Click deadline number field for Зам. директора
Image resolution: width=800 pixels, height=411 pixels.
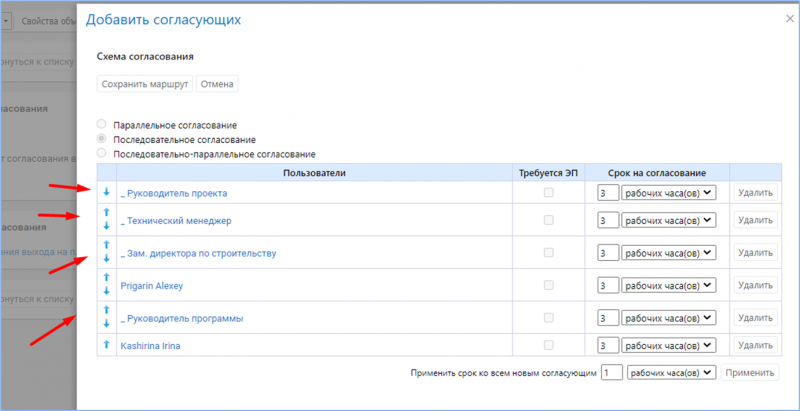pos(607,254)
